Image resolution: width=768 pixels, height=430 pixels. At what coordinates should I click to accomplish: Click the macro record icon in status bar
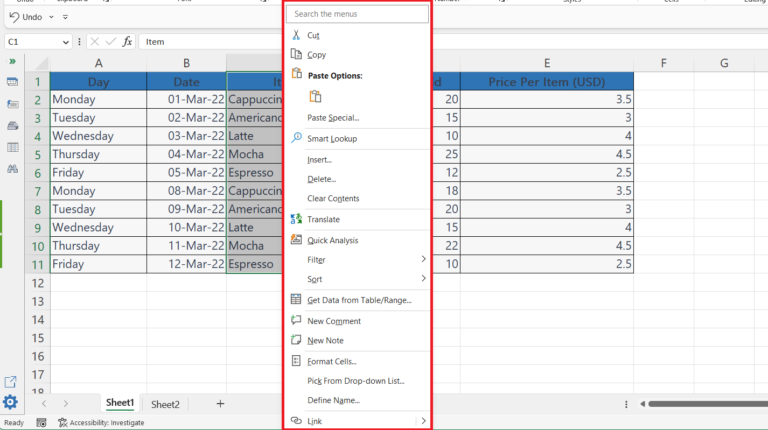41,423
